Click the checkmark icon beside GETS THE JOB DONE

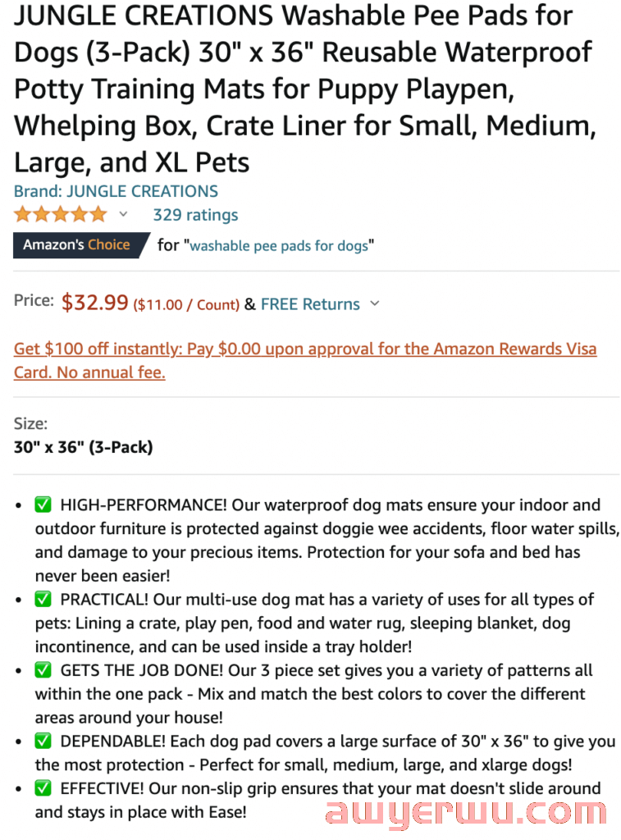coord(43,669)
